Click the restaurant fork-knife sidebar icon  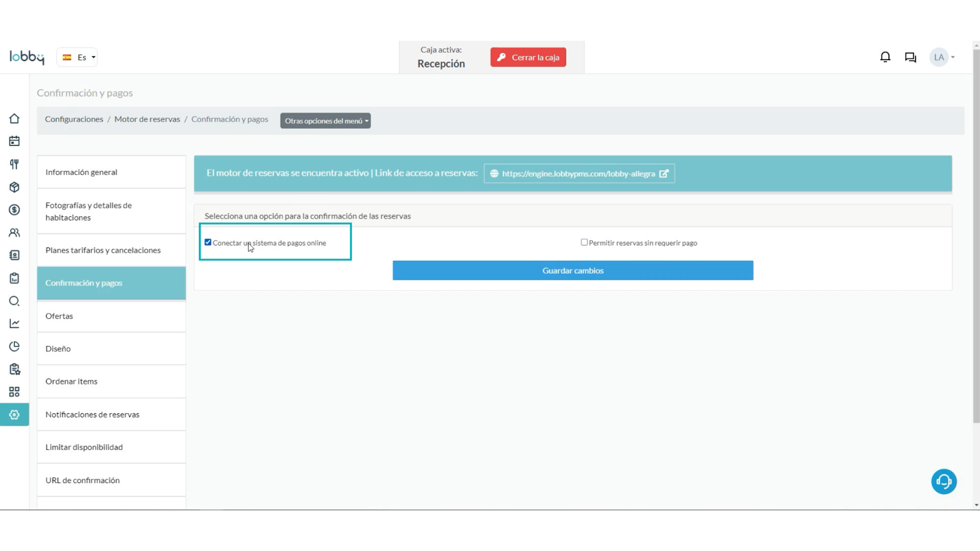tap(14, 164)
